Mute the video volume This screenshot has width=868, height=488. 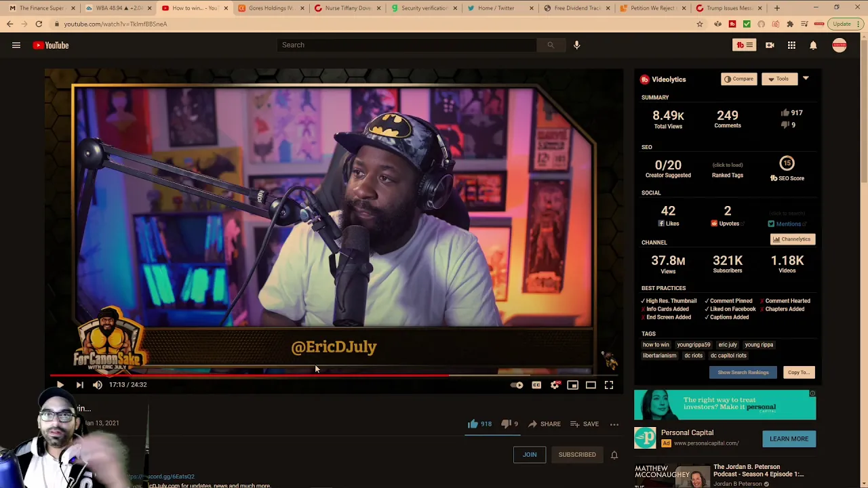point(98,384)
